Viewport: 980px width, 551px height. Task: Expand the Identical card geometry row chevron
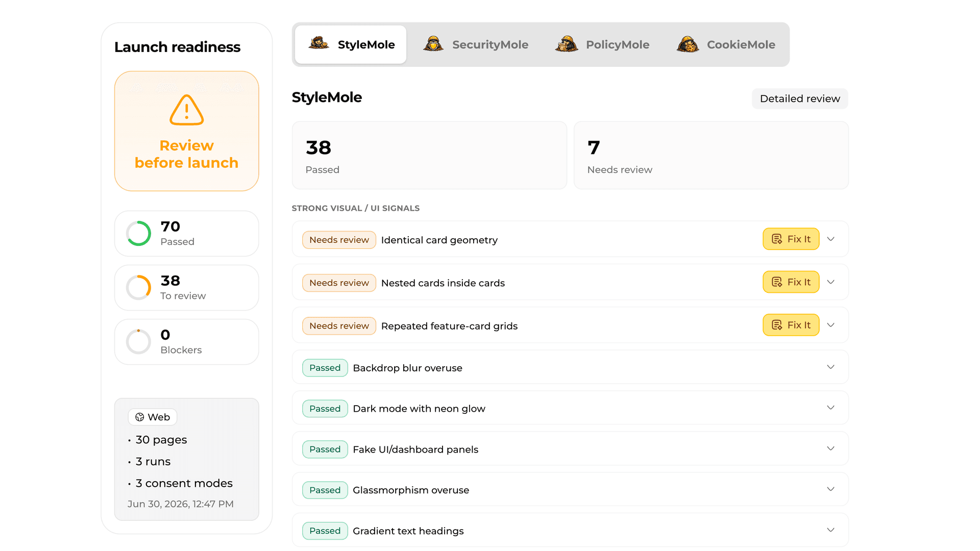pos(830,239)
